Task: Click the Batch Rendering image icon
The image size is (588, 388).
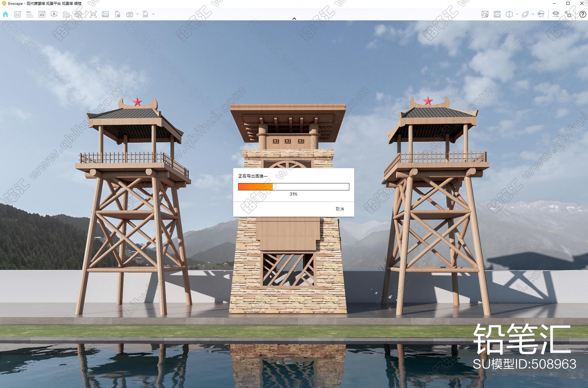Action: (x=105, y=14)
